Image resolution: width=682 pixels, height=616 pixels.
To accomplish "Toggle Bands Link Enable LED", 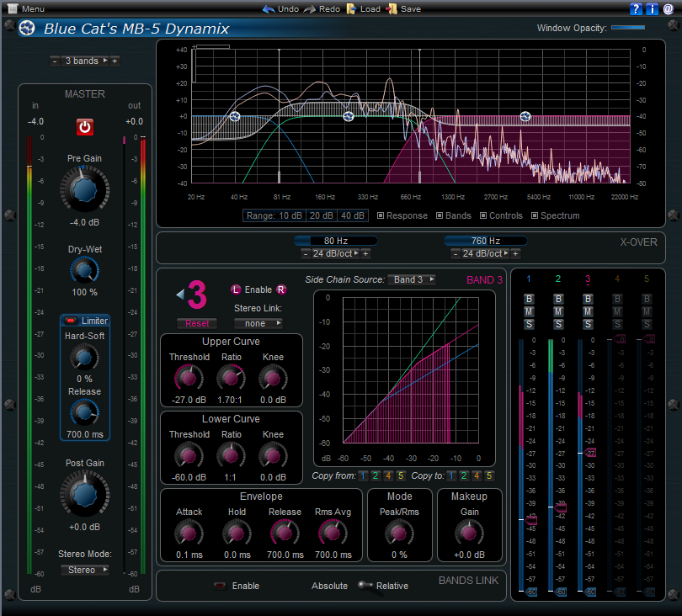I will (220, 586).
